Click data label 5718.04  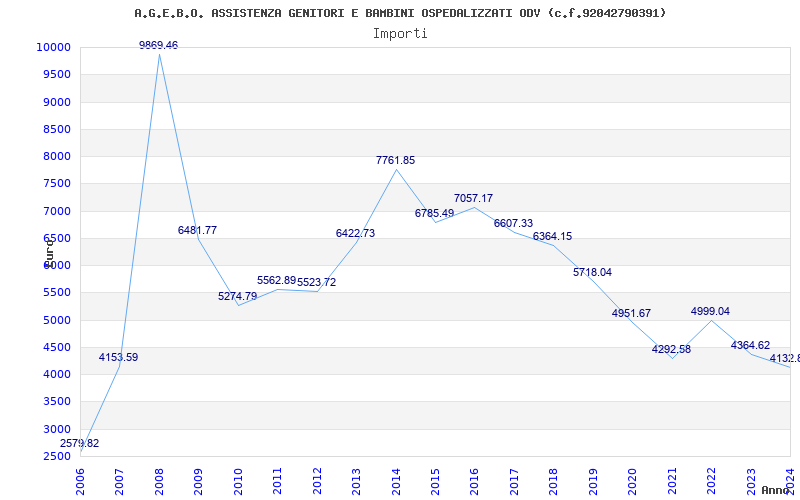pos(592,272)
